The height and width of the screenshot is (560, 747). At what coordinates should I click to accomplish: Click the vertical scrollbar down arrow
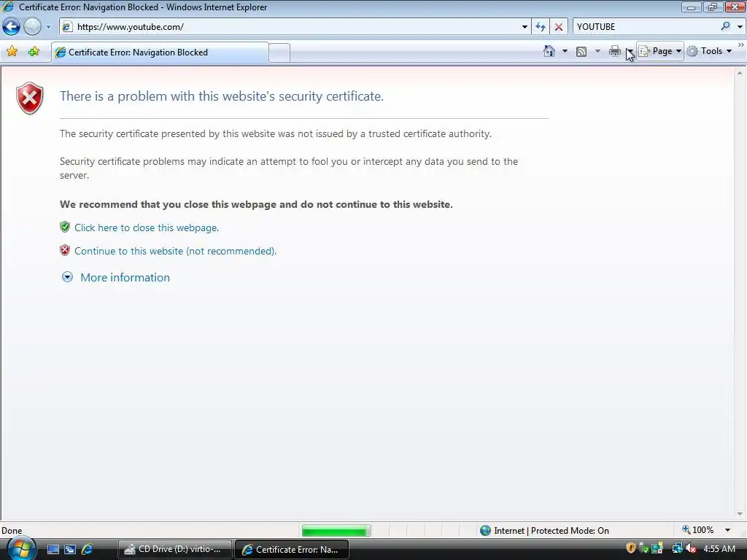tap(740, 514)
